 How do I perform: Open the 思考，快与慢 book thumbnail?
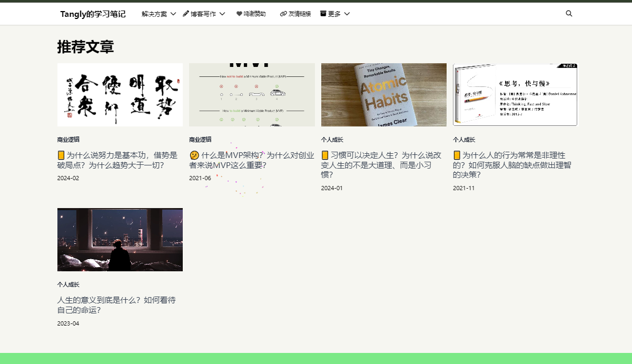[x=515, y=95]
